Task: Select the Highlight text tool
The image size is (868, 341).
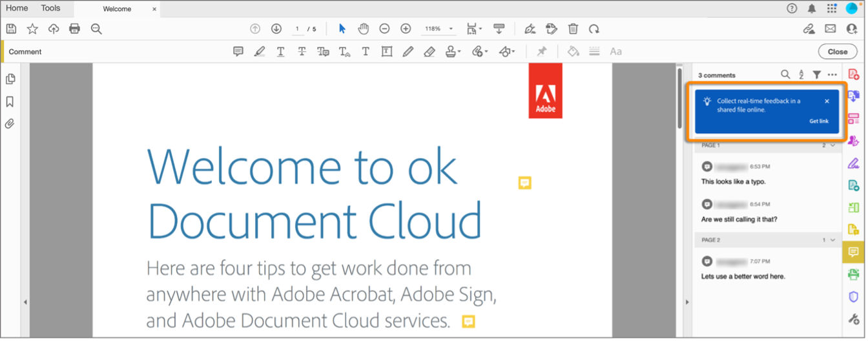Action: tap(260, 52)
